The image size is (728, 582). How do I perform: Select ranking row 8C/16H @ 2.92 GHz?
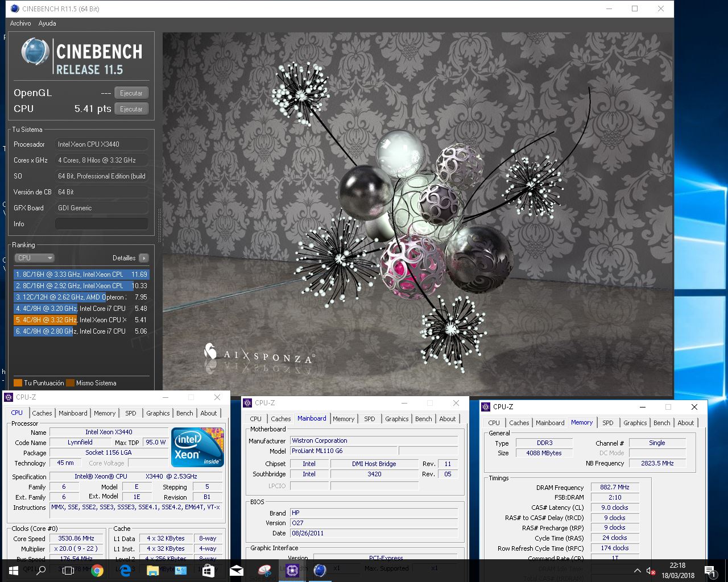pos(81,286)
